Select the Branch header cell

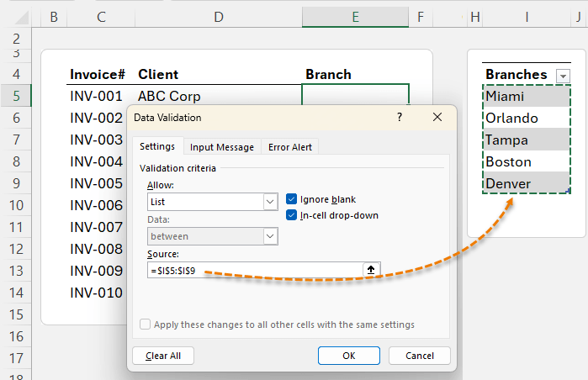tap(355, 74)
